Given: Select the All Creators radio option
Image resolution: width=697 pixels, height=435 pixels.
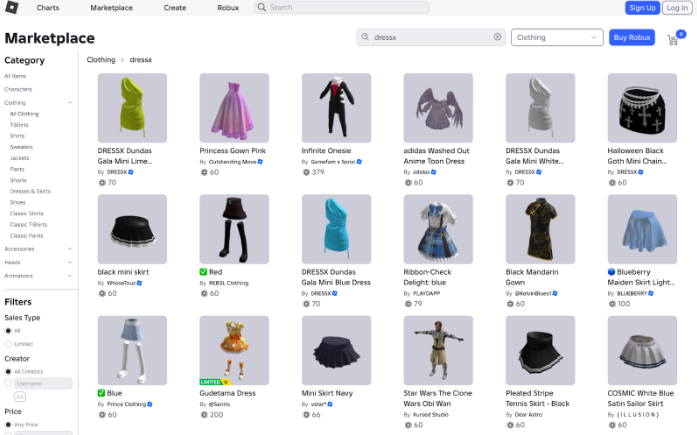Looking at the screenshot, I should (x=8, y=371).
